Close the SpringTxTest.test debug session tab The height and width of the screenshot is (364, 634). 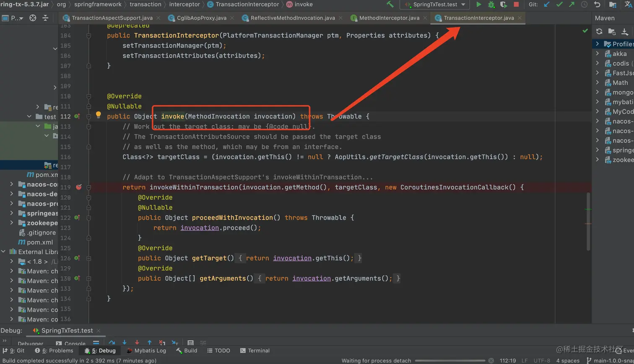click(x=99, y=330)
